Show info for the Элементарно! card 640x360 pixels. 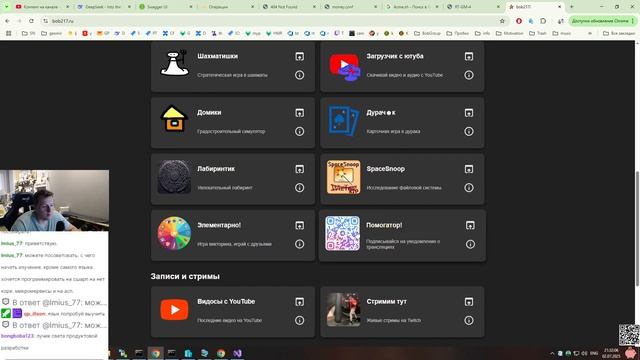point(300,244)
